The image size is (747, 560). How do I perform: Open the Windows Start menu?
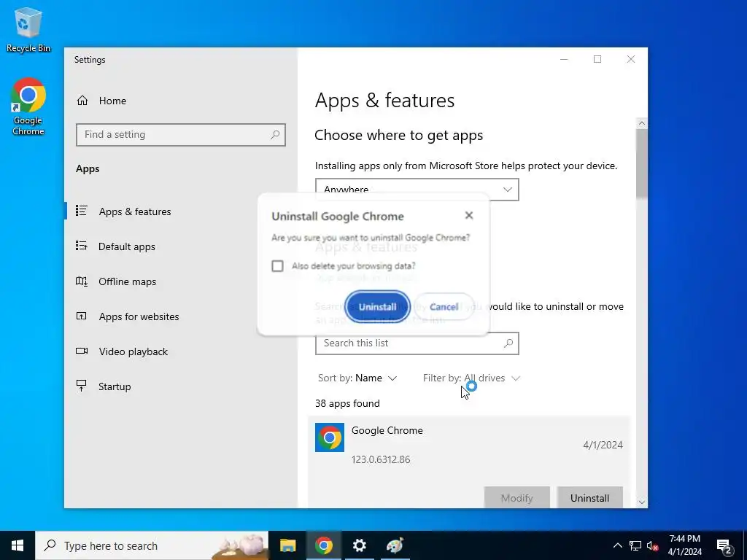(18, 545)
